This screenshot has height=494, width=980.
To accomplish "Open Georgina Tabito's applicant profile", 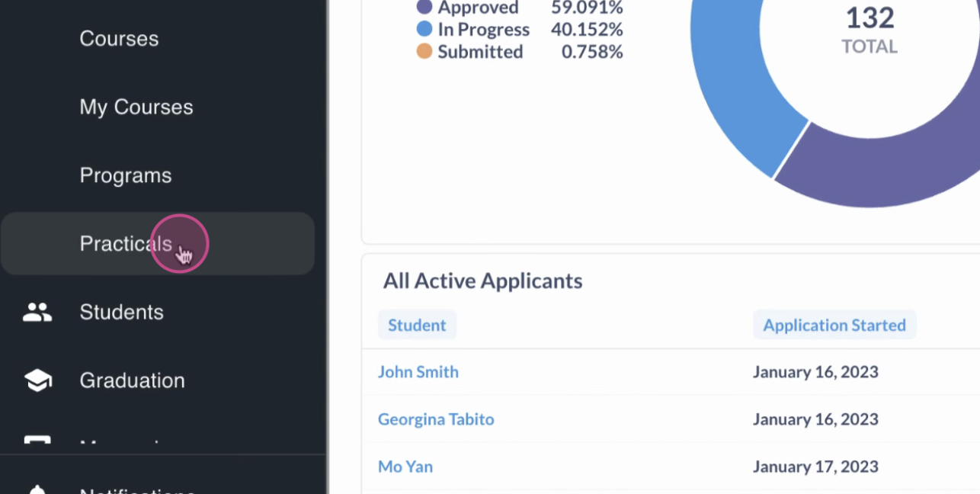I will (x=436, y=419).
